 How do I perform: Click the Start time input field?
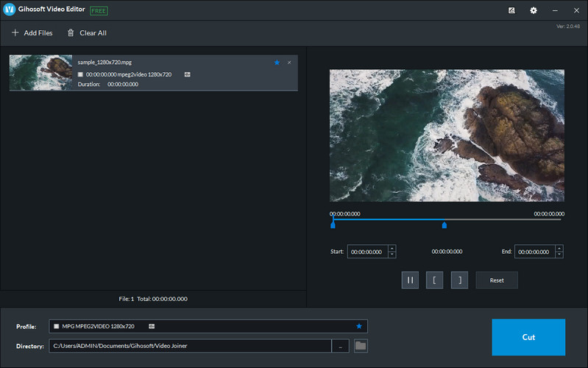[x=366, y=252]
